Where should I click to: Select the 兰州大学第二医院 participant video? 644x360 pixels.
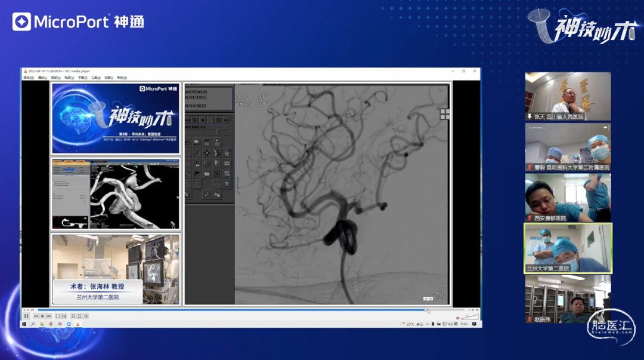click(568, 248)
